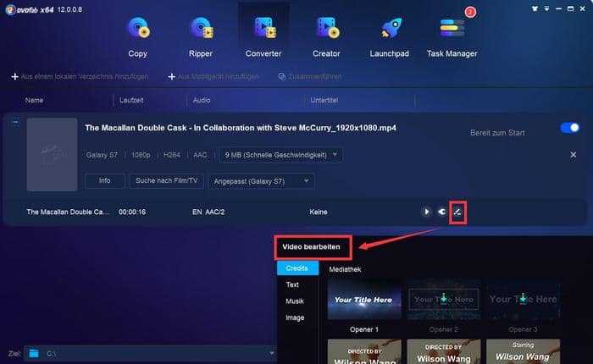The width and height of the screenshot is (593, 364).
Task: Collapse the video item with minus icon
Action: tap(15, 122)
